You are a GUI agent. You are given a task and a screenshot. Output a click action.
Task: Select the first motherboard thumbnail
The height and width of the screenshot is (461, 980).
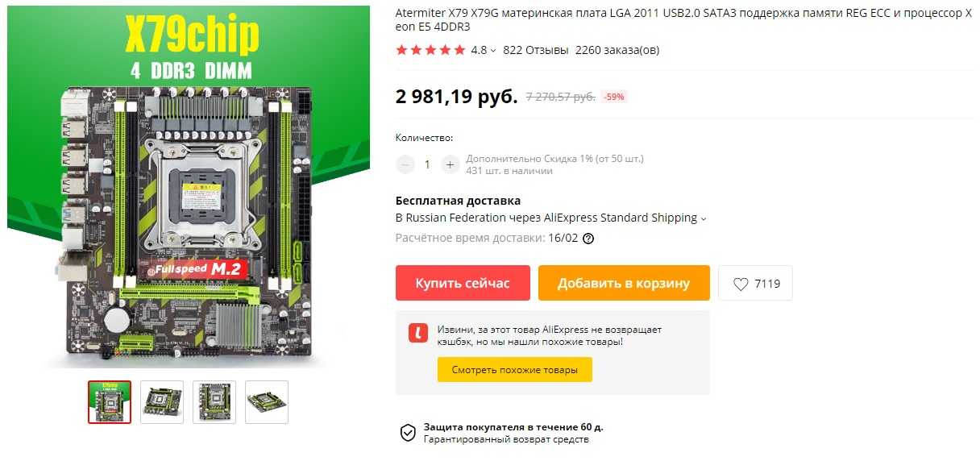point(110,402)
